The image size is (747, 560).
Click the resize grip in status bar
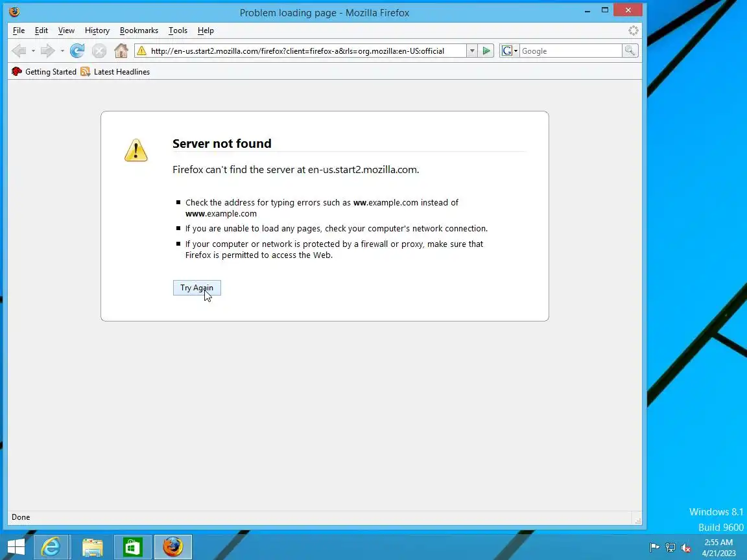click(638, 520)
